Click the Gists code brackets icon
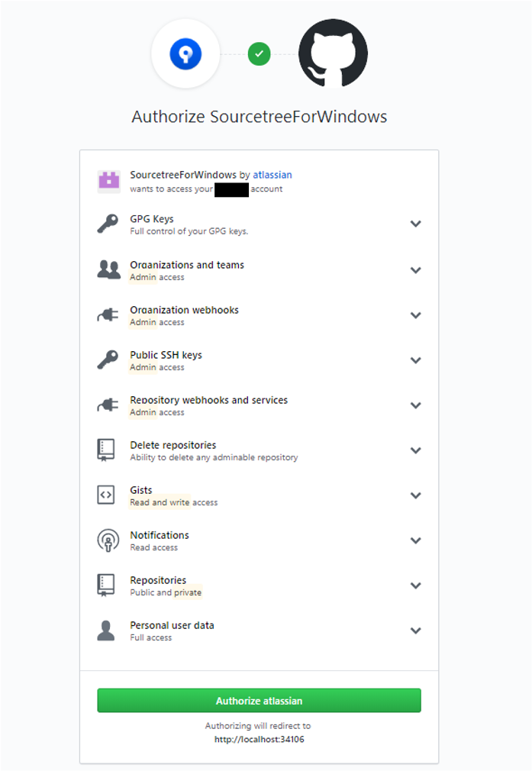Viewport: 532px width, 771px height. (106, 495)
